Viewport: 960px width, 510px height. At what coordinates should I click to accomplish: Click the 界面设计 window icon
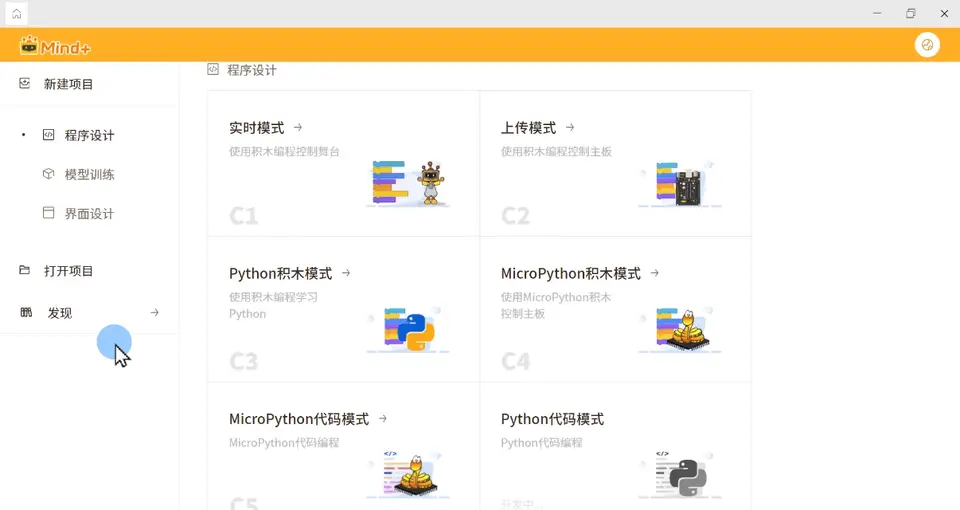tap(48, 213)
